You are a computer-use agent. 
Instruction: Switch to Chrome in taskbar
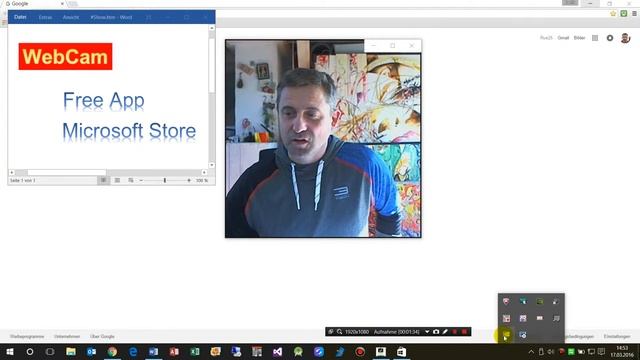tap(112, 352)
